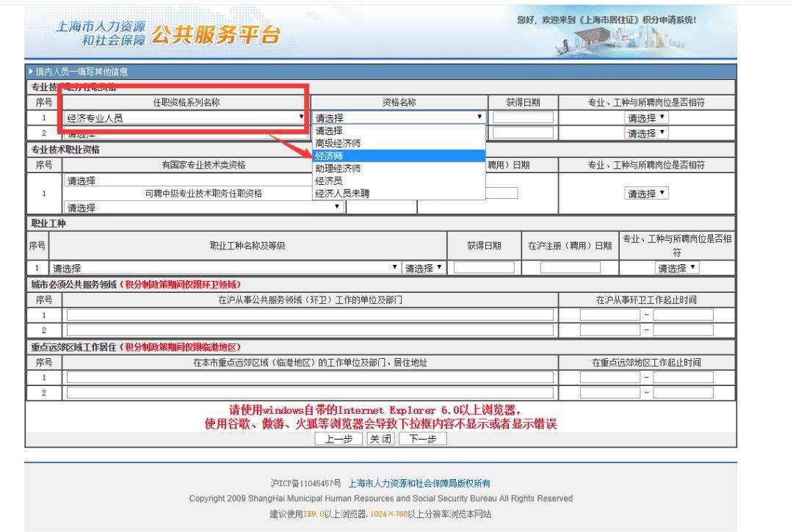The width and height of the screenshot is (793, 532).
Task: Choose 经济人员未聘 list option
Action: click(399, 193)
